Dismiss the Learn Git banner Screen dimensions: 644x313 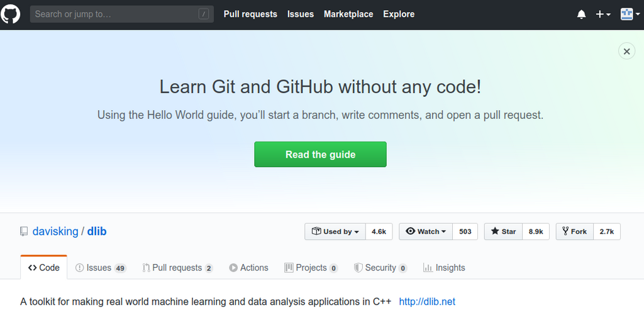(626, 52)
